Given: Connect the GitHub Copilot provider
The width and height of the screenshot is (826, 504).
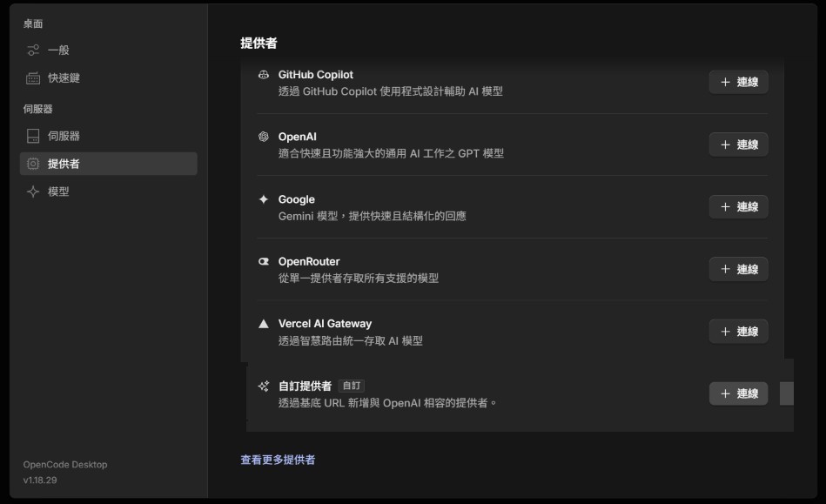Looking at the screenshot, I should coord(738,82).
